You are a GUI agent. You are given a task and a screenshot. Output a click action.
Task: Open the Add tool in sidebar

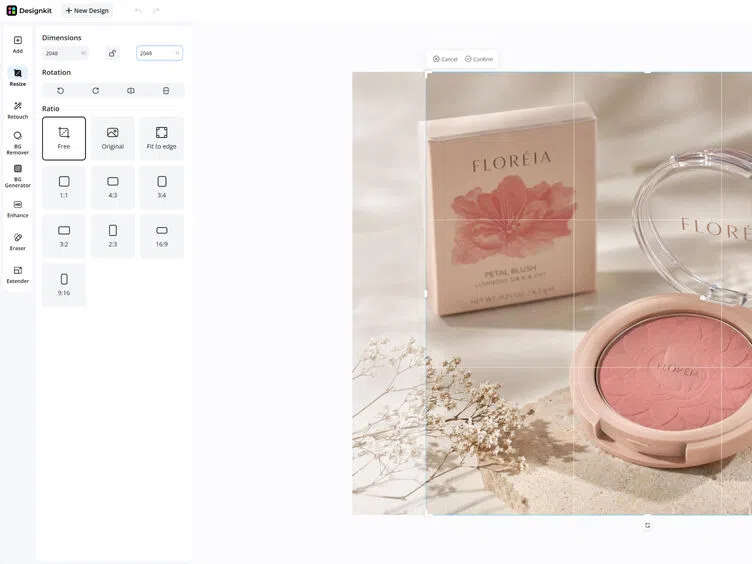(x=18, y=45)
